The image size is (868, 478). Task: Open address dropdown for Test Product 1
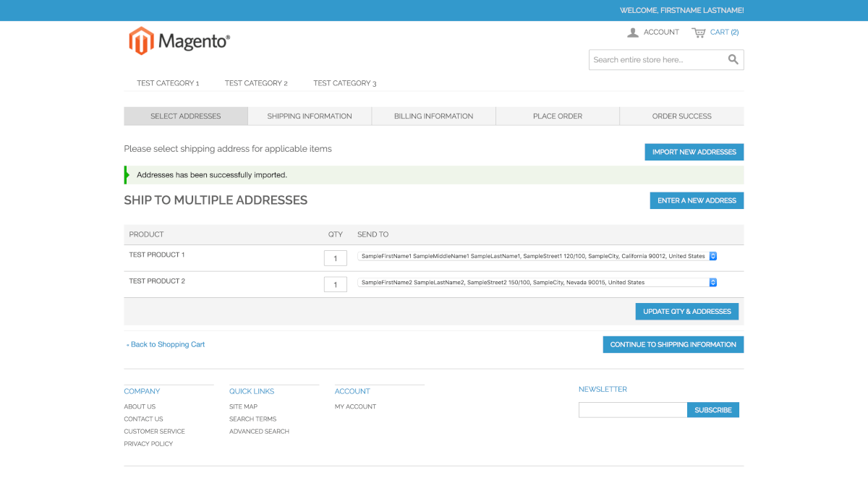(537, 256)
